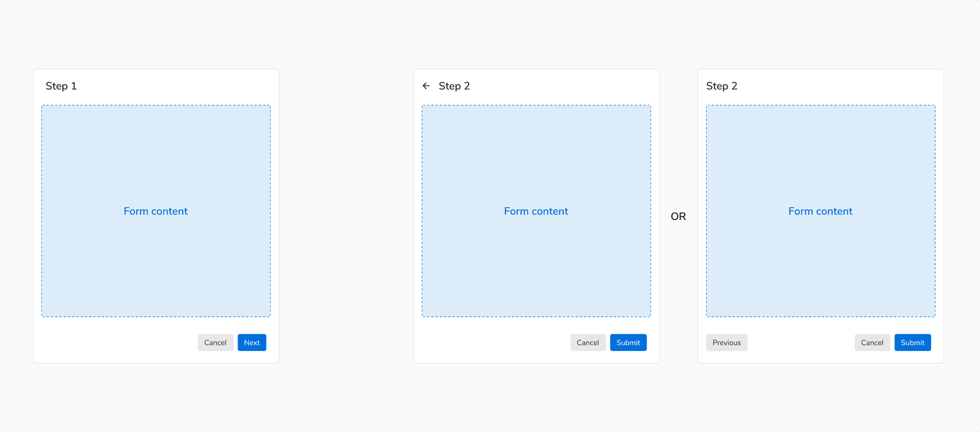The width and height of the screenshot is (980, 432).
Task: Click Form content text in the rightmost card
Action: [820, 211]
